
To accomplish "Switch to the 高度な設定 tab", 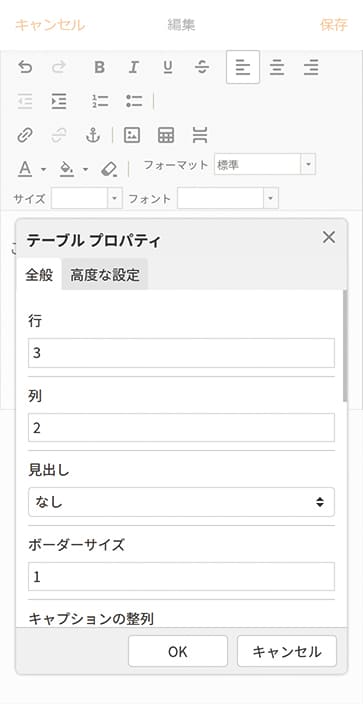I will click(x=105, y=274).
